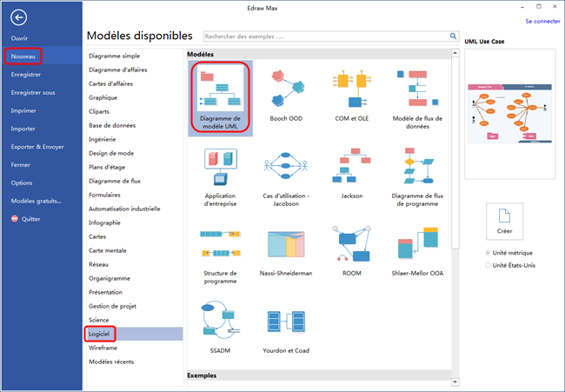The image size is (565, 392).
Task: Select the Modèles récents category
Action: (x=111, y=362)
